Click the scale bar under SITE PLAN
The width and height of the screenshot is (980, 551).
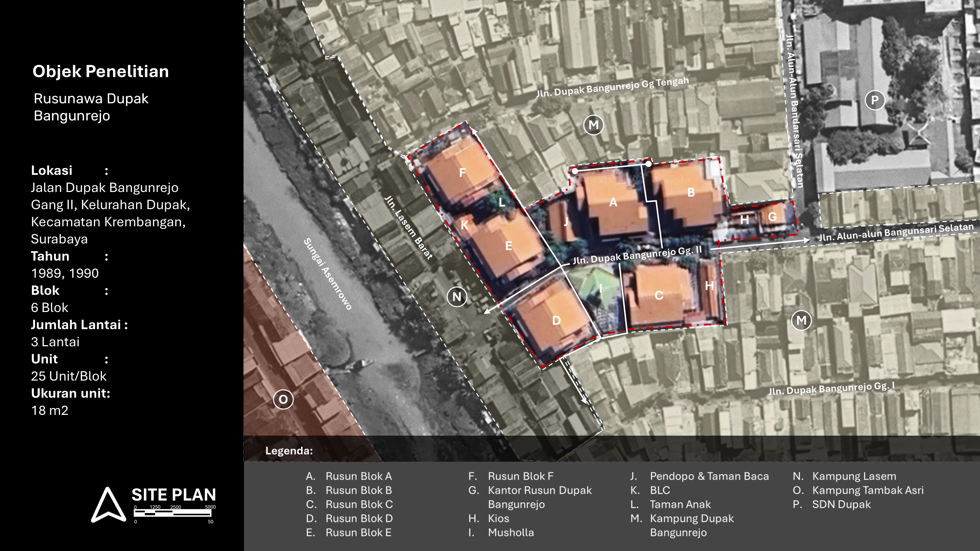pos(172,513)
